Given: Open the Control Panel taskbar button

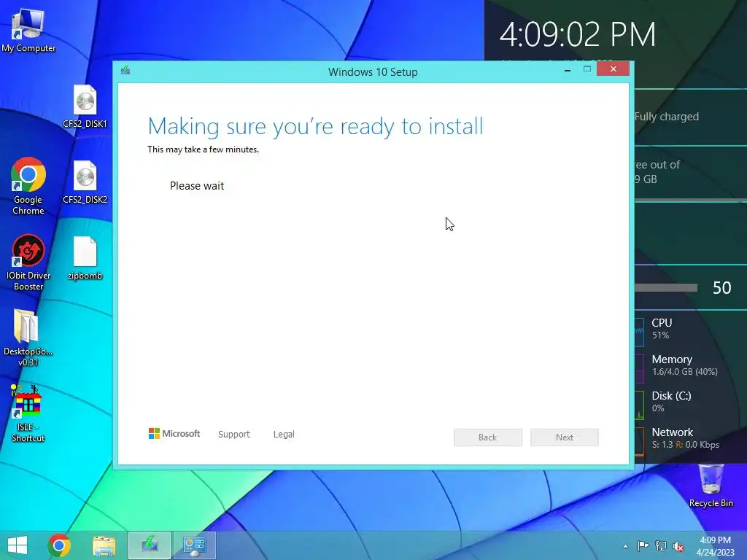Looking at the screenshot, I should click(x=194, y=545).
